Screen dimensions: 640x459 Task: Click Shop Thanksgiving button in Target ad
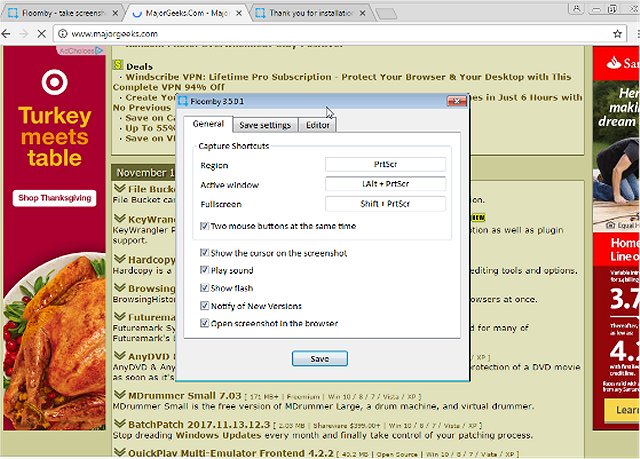pyautogui.click(x=54, y=198)
